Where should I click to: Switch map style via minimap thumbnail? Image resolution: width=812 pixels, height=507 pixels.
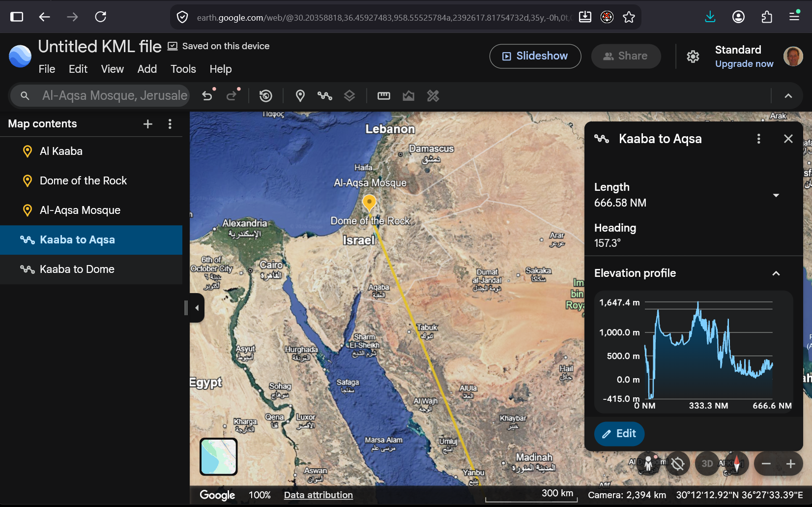click(219, 457)
